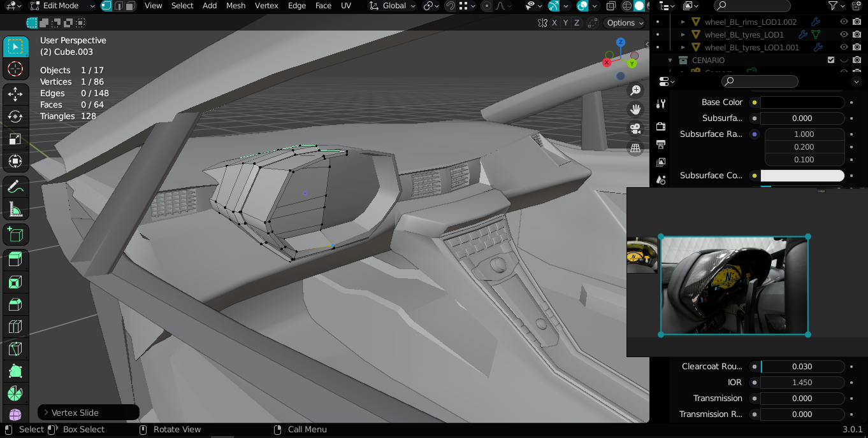Disable render for wheel_BL_tyres_LOD1
868x438 pixels.
857,34
